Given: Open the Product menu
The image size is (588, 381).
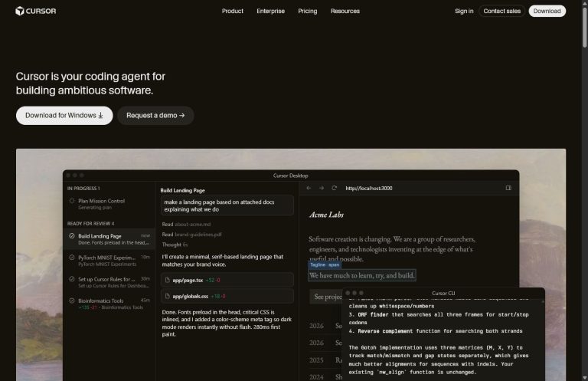Looking at the screenshot, I should (233, 11).
